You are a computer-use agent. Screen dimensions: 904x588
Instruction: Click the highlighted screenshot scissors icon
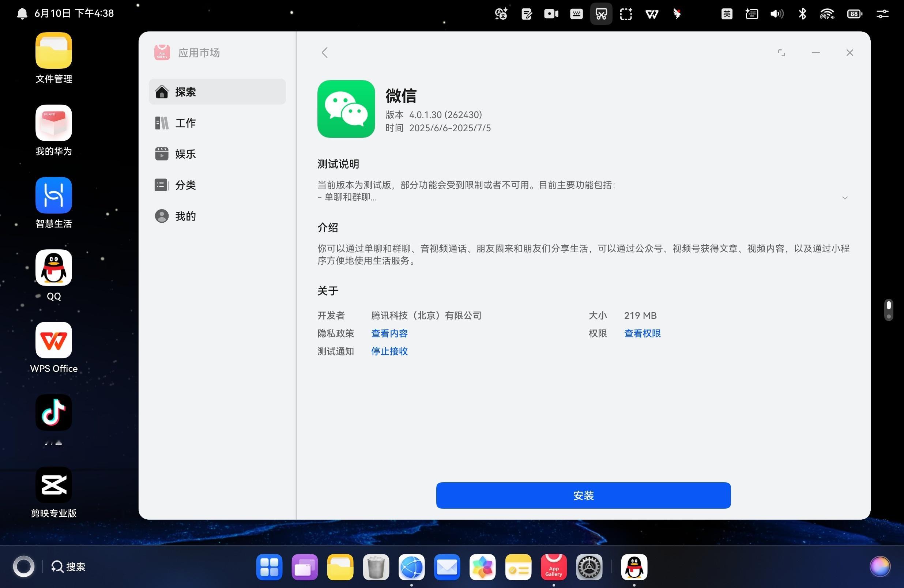pyautogui.click(x=601, y=14)
